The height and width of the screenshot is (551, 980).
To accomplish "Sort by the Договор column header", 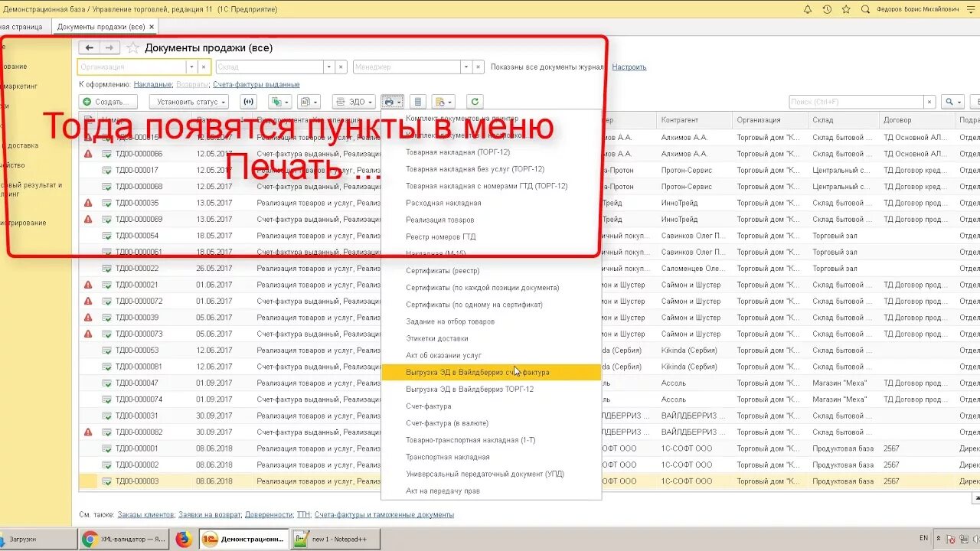I will click(x=916, y=120).
